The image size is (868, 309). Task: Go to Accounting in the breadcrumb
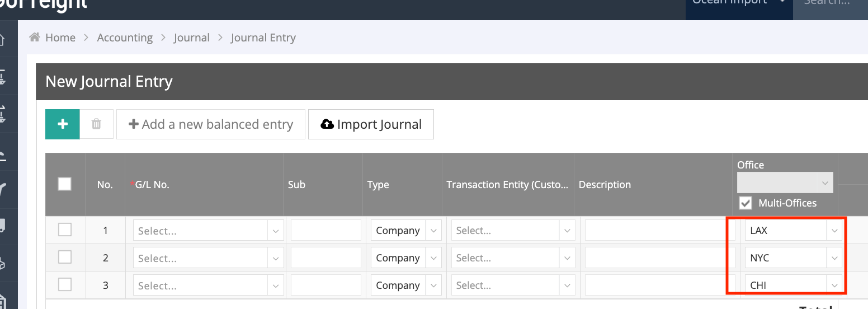click(125, 38)
